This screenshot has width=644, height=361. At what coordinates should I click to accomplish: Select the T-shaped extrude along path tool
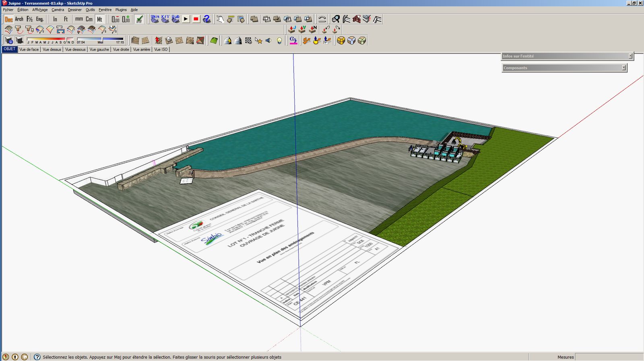[x=19, y=29]
